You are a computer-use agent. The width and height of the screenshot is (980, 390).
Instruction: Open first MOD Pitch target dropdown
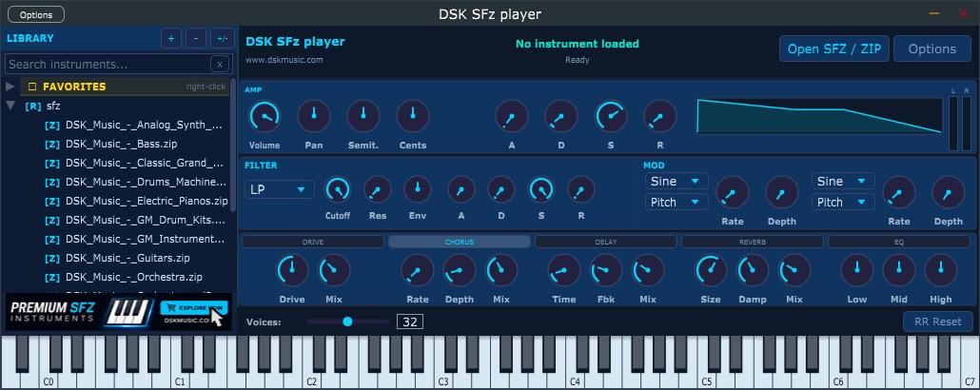pyautogui.click(x=676, y=202)
